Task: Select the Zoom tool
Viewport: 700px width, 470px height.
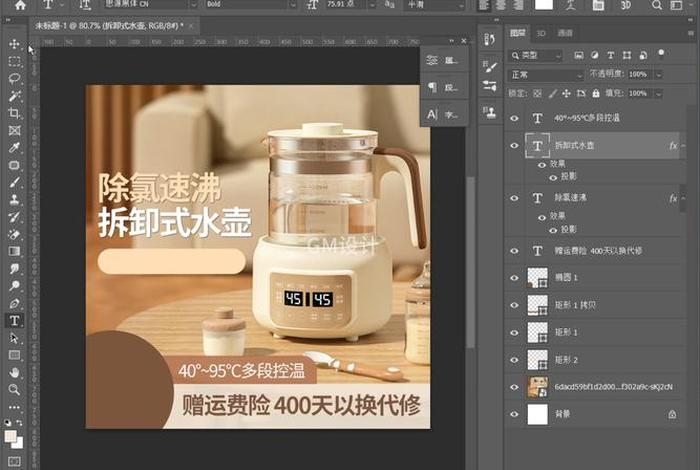Action: tap(15, 389)
